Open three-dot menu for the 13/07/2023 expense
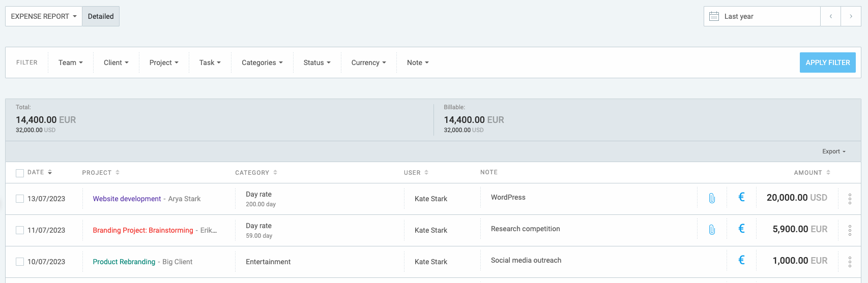868x283 pixels. click(850, 199)
